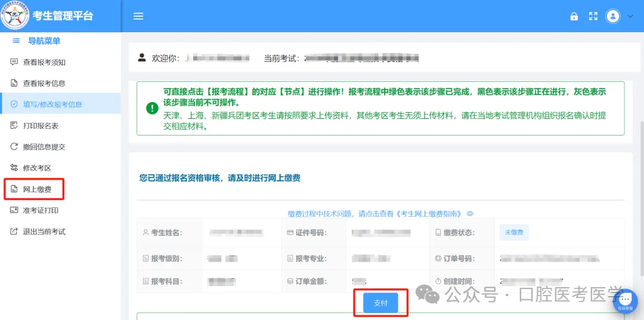The image size is (644, 320).
Task: Open 准考证打印 menu item
Action: 60,210
